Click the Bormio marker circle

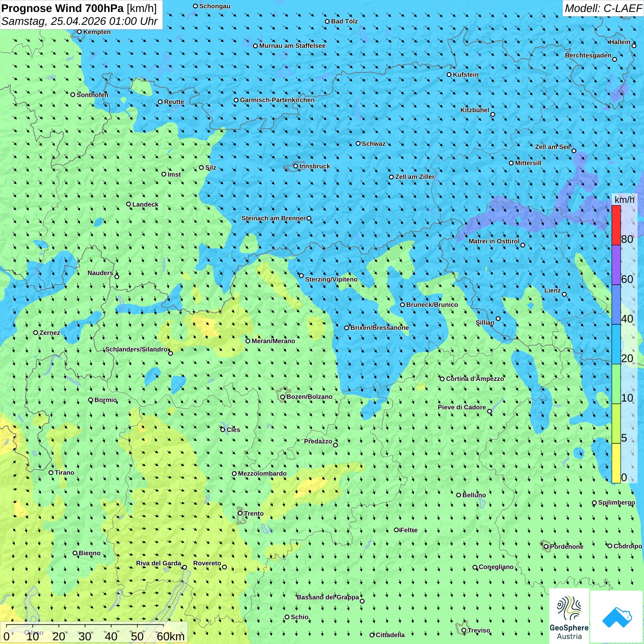tap(91, 400)
